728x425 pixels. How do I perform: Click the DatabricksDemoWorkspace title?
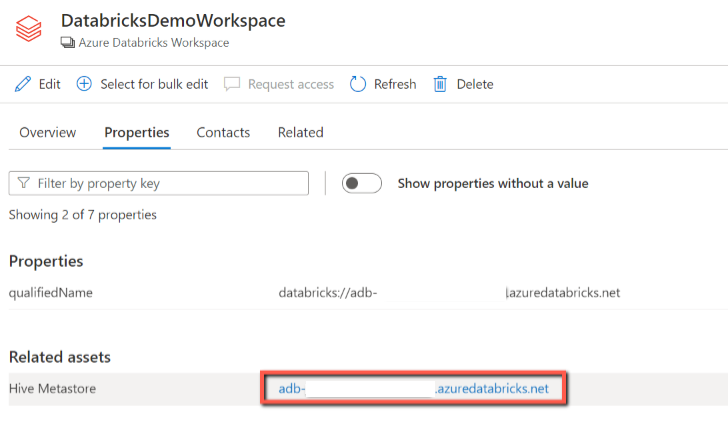click(173, 21)
